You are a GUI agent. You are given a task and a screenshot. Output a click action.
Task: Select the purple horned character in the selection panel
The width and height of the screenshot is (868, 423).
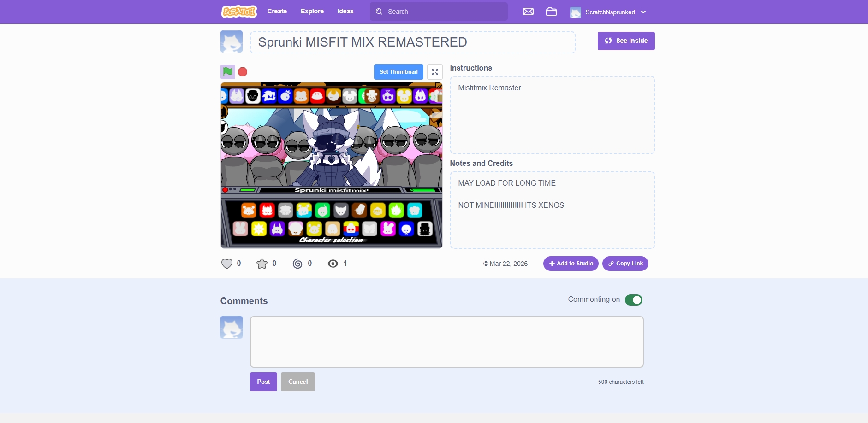277,229
